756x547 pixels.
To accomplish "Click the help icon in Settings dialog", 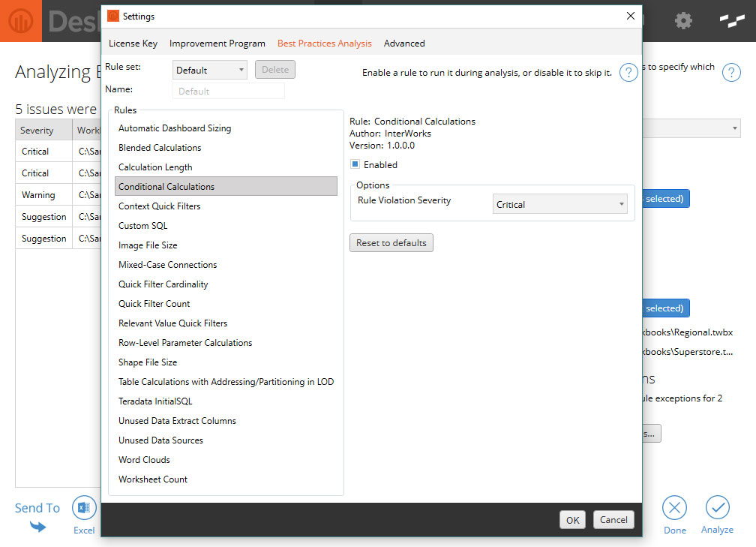I will [628, 73].
